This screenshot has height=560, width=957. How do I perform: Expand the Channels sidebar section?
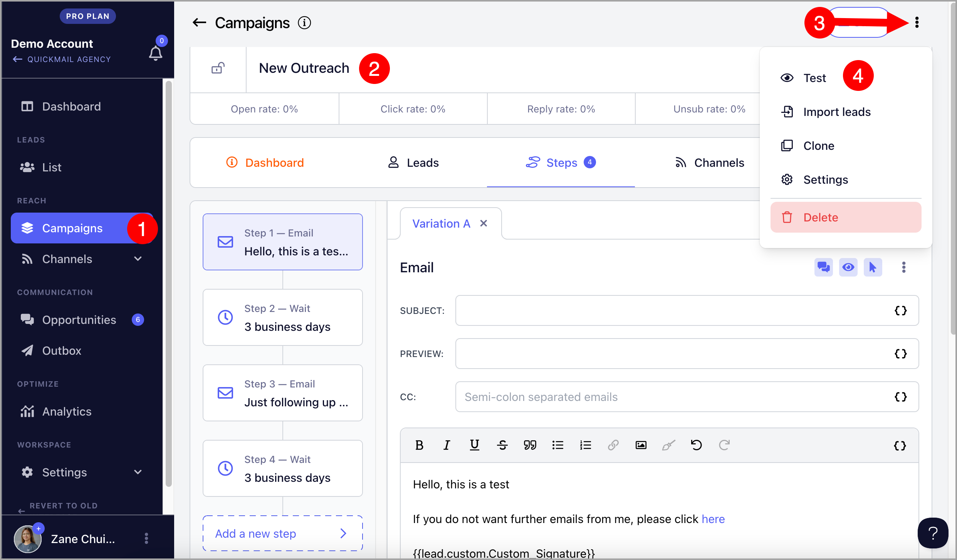coord(138,259)
